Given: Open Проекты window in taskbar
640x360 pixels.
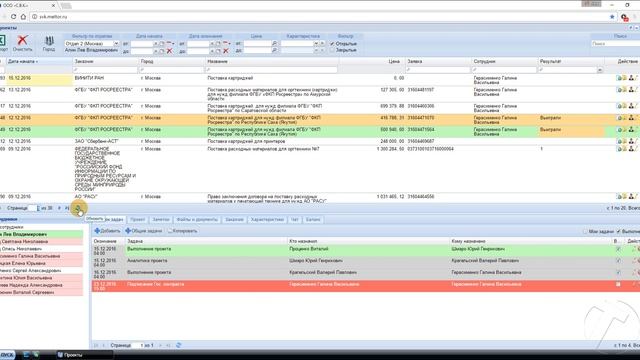Looking at the screenshot, I should (84, 355).
